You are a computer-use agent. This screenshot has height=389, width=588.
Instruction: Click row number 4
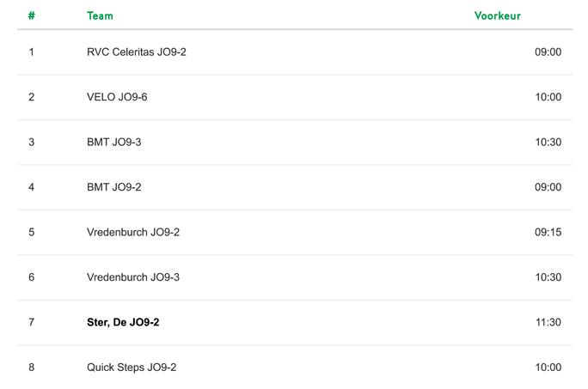coord(32,187)
